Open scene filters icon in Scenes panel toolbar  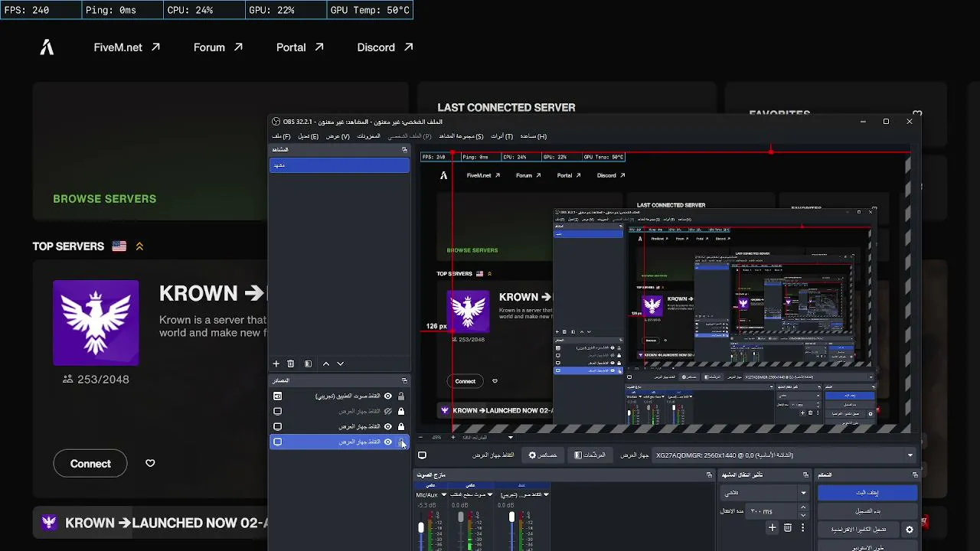(308, 364)
